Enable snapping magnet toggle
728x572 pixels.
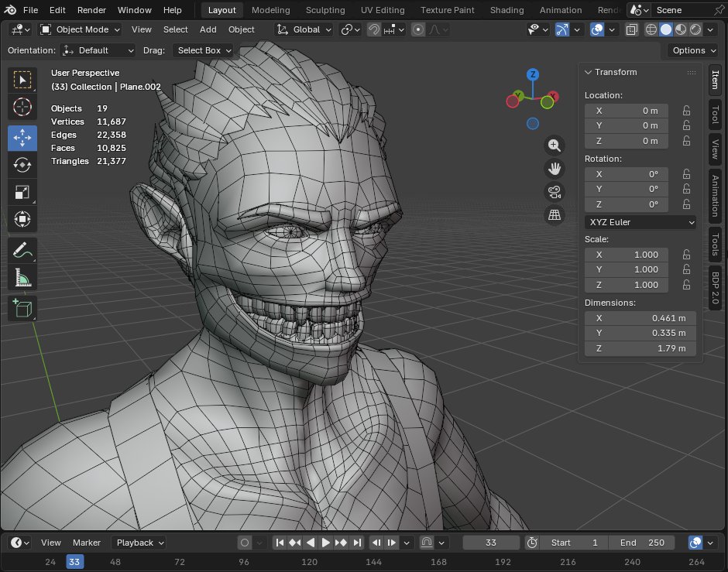pos(373,29)
